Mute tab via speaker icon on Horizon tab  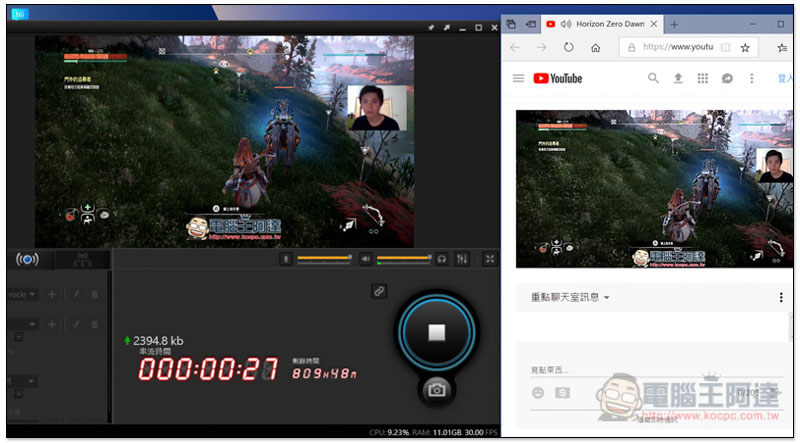click(x=565, y=24)
